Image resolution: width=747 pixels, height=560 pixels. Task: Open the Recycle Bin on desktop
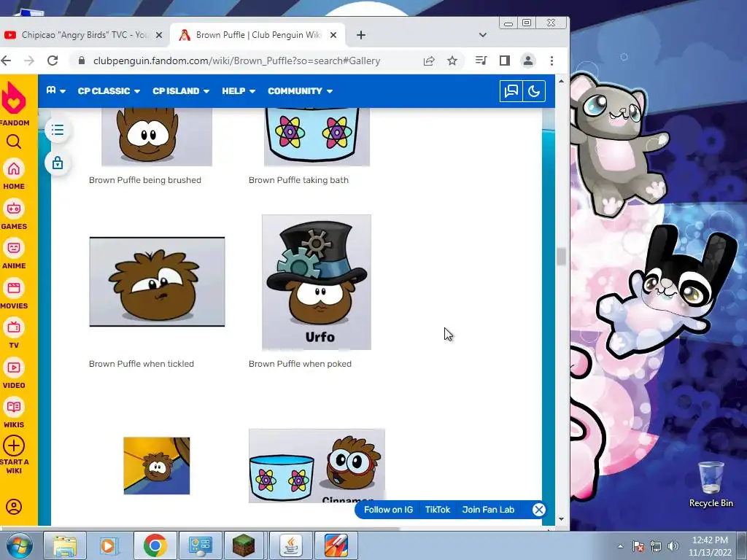(711, 483)
